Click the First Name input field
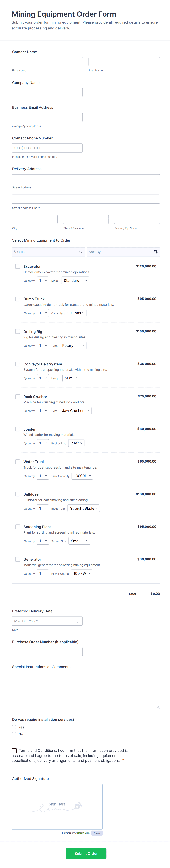 point(48,62)
